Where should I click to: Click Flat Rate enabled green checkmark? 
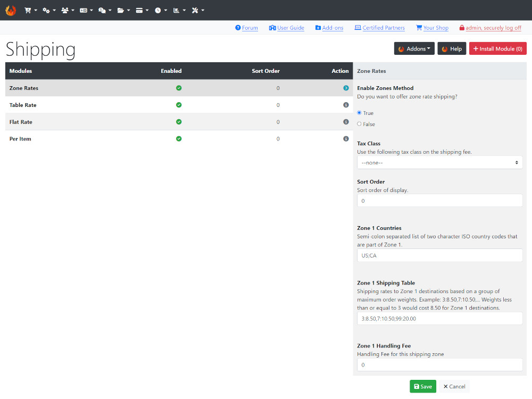click(x=179, y=122)
